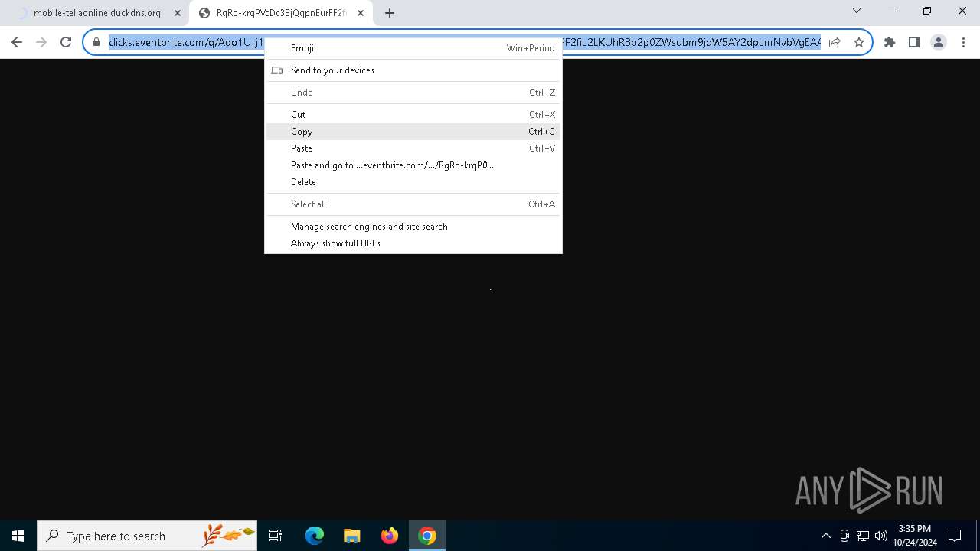Choose Paste from the context menu
This screenshot has width=980, height=551.
[x=413, y=148]
